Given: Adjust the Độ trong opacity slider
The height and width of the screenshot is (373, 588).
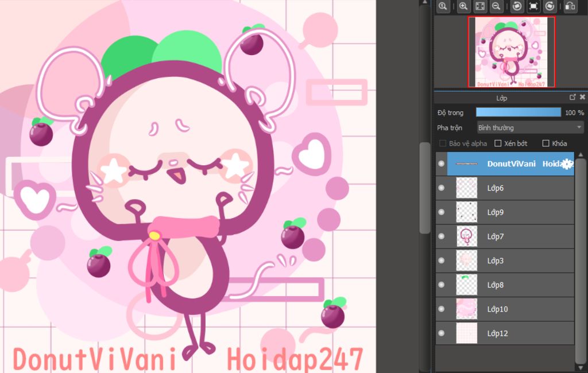Looking at the screenshot, I should [x=519, y=112].
